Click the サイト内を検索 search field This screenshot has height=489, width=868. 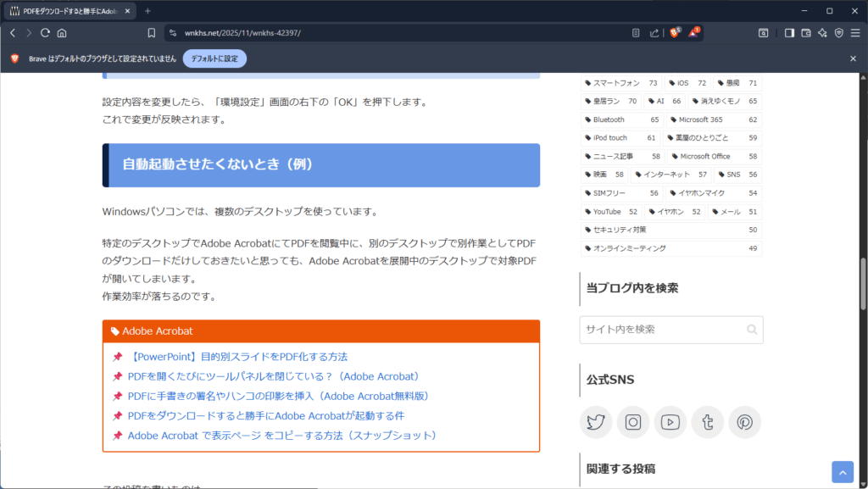coord(661,330)
